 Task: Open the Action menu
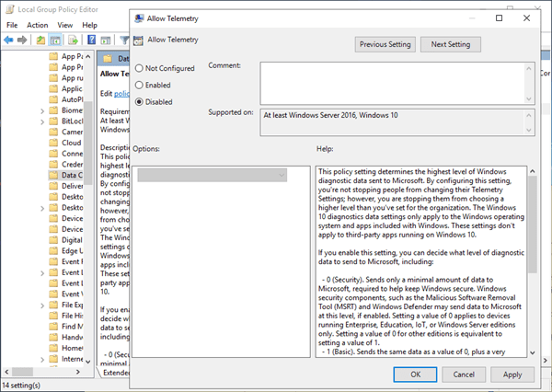click(38, 25)
